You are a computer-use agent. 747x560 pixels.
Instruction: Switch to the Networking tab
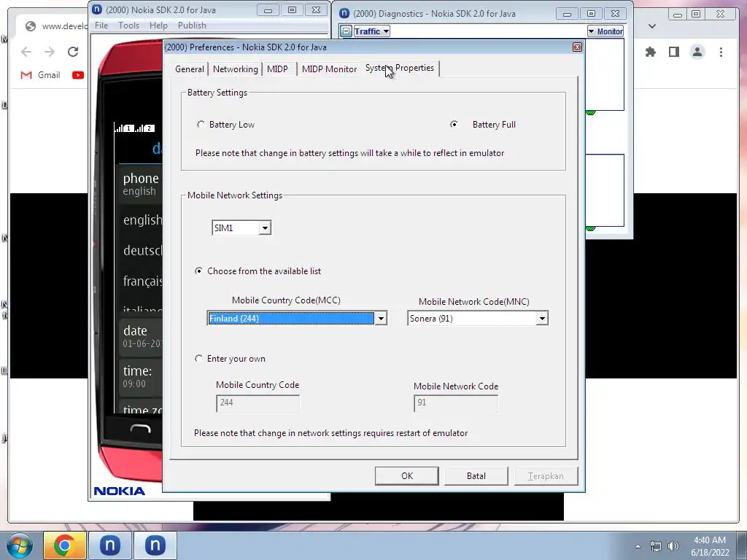pos(236,69)
